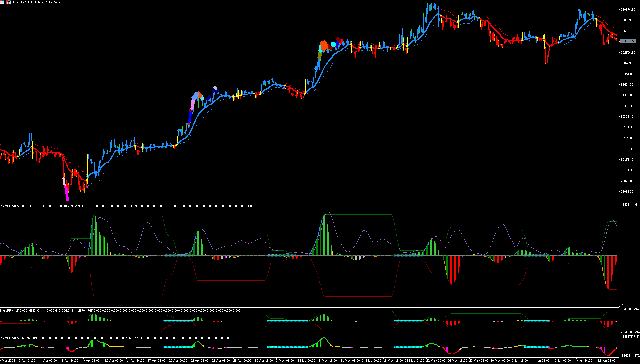
Task: Click the 76039.30 price scale label
Action: [627, 192]
